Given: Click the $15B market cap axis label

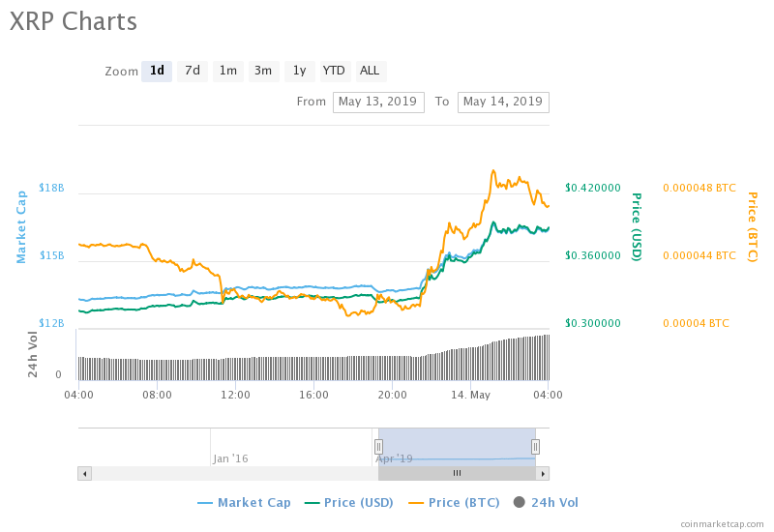Looking at the screenshot, I should click(x=51, y=255).
